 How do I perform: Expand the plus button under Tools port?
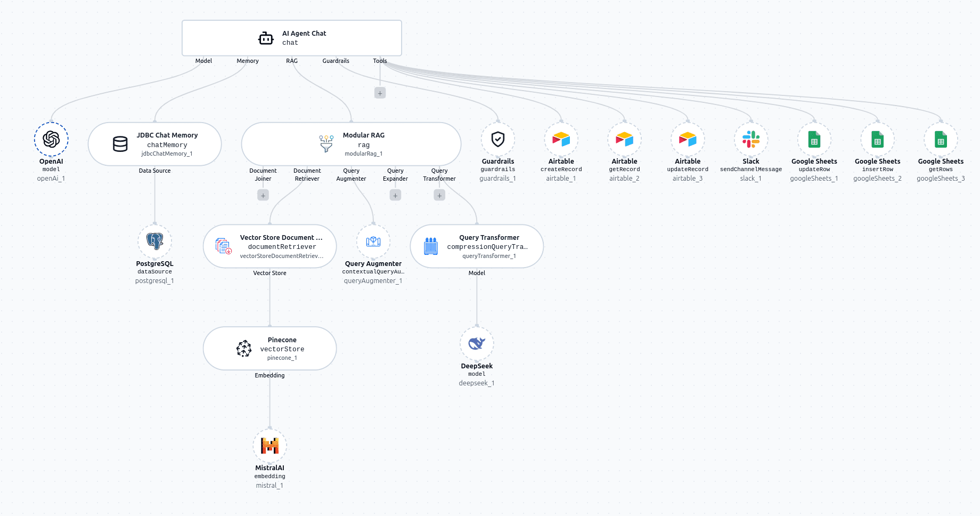tap(380, 92)
